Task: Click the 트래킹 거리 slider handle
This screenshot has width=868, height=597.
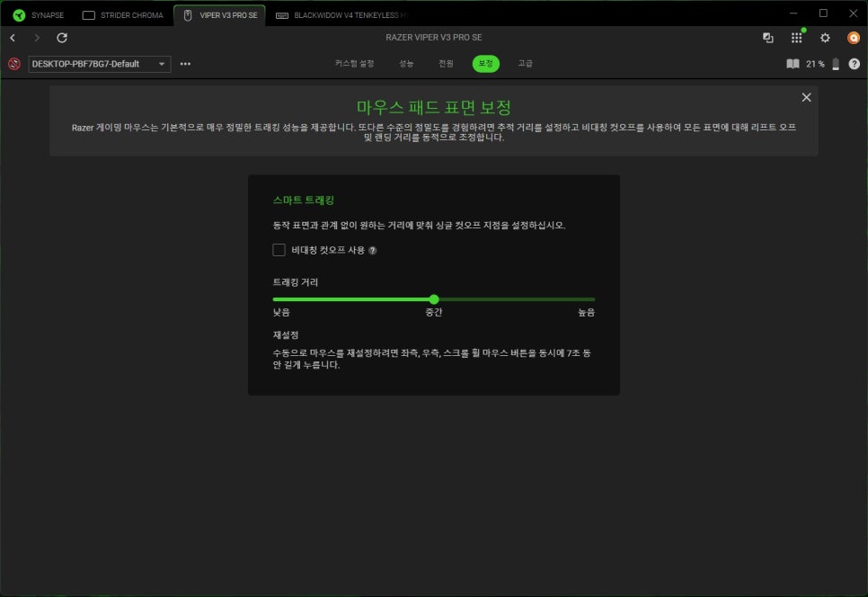Action: pos(434,299)
